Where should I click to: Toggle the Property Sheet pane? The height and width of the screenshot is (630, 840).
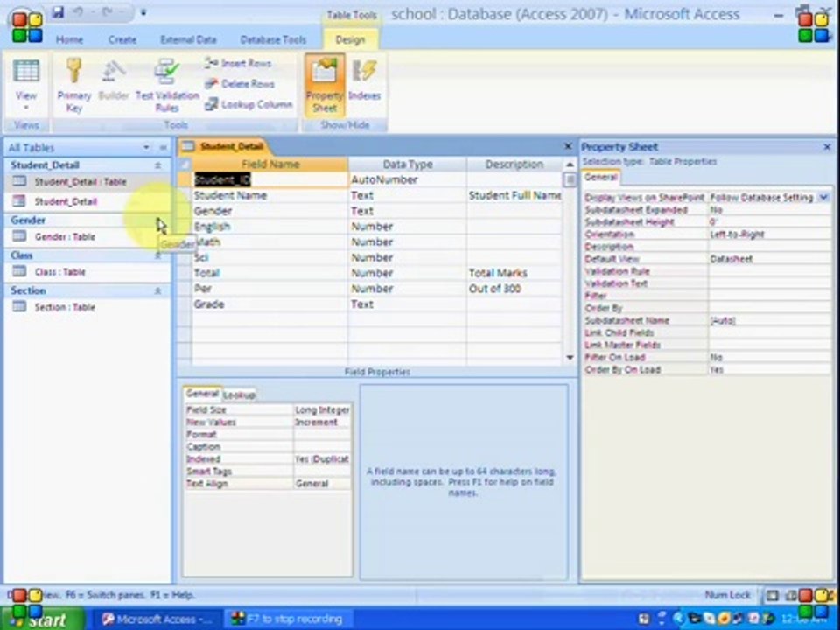[324, 86]
